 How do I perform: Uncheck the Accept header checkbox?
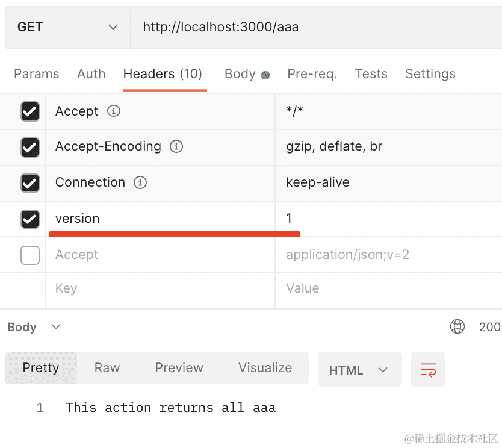coord(30,111)
